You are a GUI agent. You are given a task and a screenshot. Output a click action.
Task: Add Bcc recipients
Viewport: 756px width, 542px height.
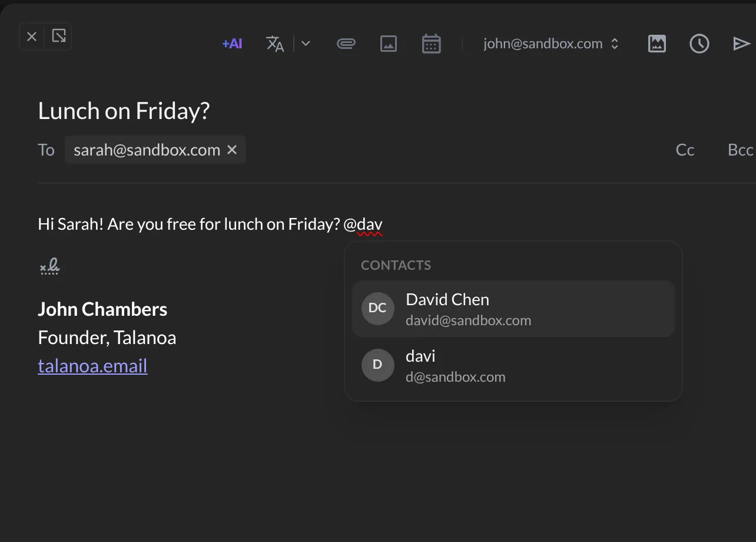tap(741, 150)
